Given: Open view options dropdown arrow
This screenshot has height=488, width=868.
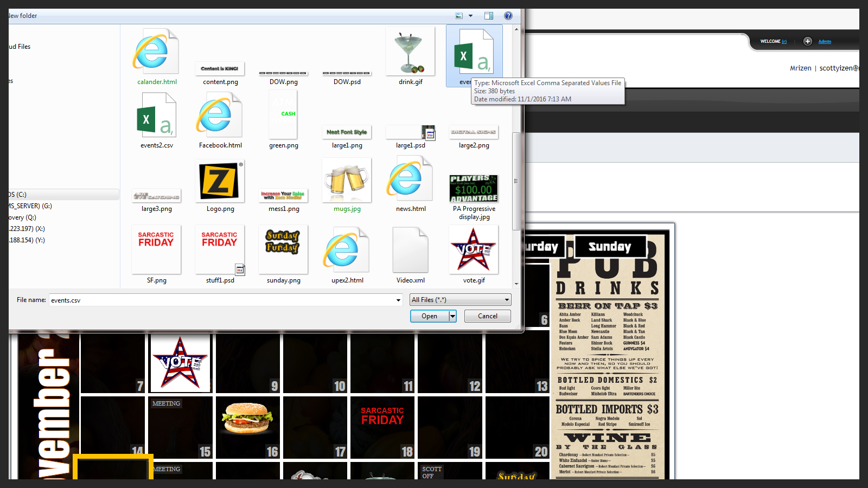Looking at the screenshot, I should coord(470,16).
